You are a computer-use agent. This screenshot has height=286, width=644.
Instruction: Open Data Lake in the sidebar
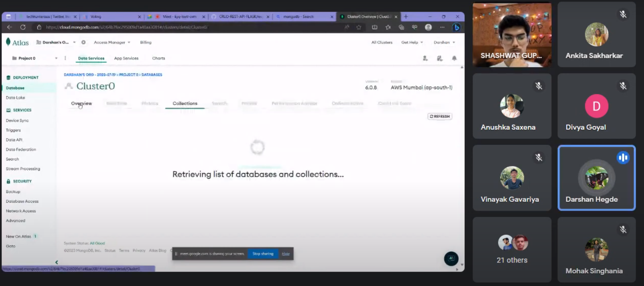15,97
